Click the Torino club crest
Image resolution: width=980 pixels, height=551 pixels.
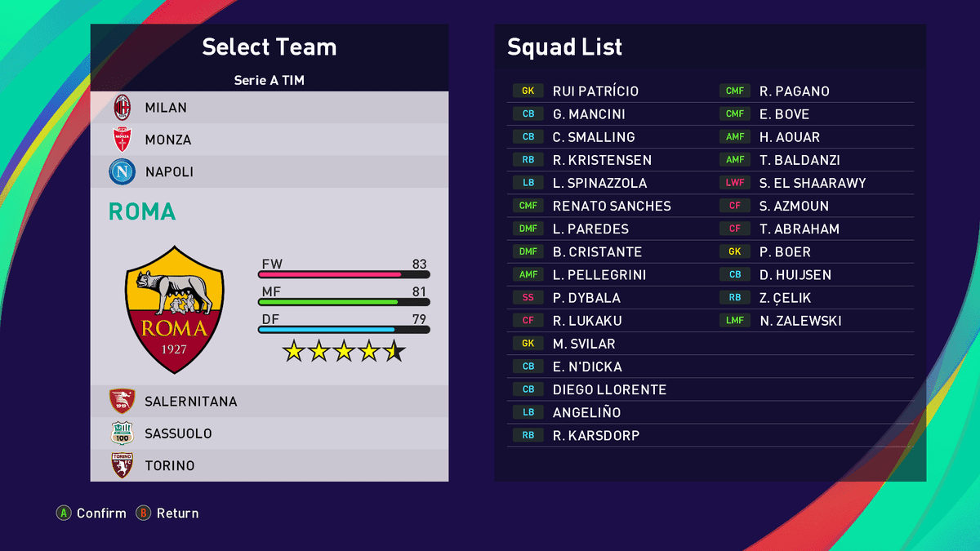[x=122, y=465]
